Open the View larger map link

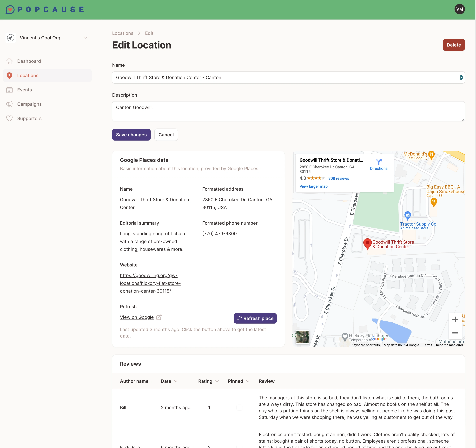tap(313, 187)
